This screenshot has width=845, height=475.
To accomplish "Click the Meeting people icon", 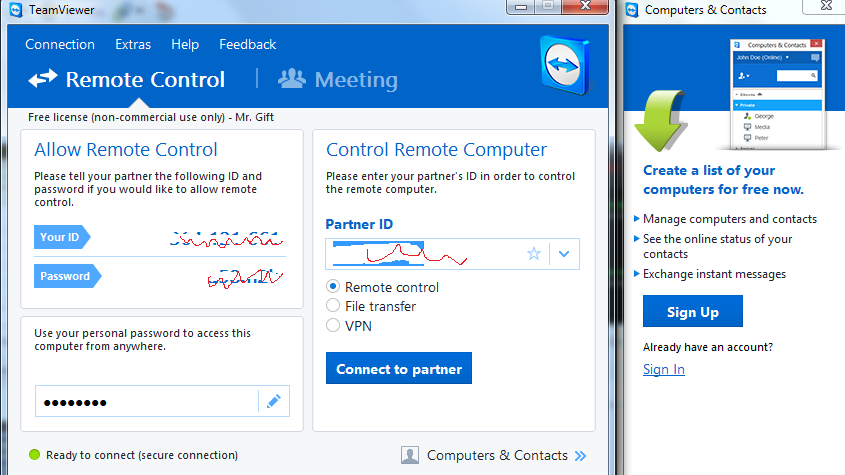I will point(292,79).
